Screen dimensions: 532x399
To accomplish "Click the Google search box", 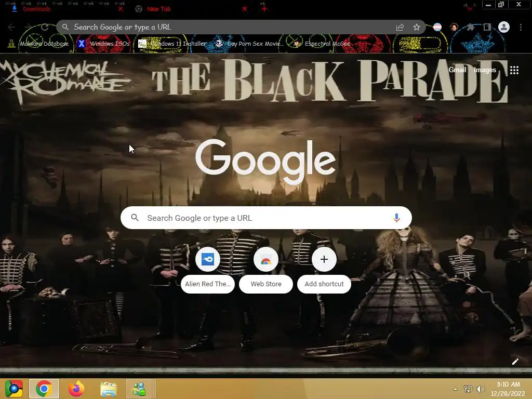I will tap(266, 218).
